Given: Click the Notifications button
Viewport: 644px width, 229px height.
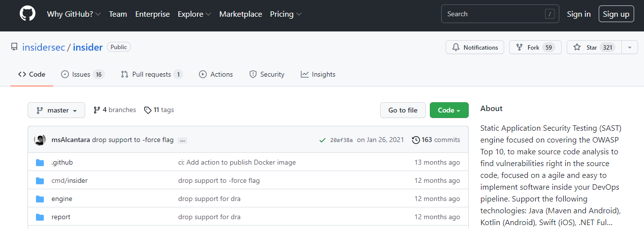Looking at the screenshot, I should click(475, 47).
